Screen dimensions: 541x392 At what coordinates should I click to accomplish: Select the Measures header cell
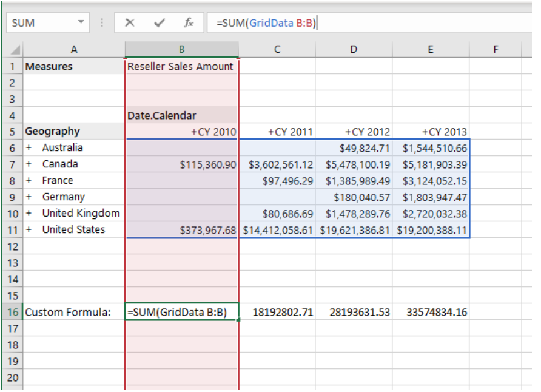pos(73,66)
